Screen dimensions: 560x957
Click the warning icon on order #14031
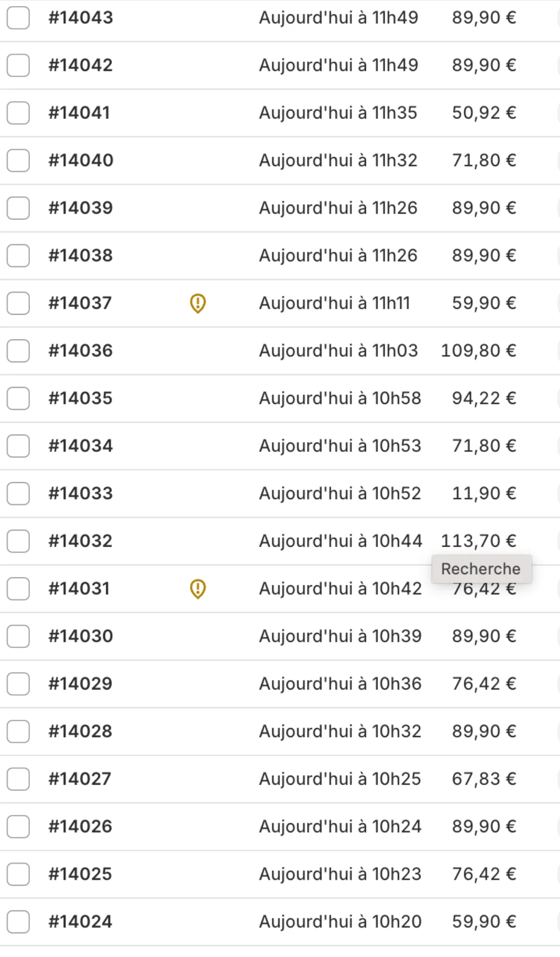[x=198, y=589]
